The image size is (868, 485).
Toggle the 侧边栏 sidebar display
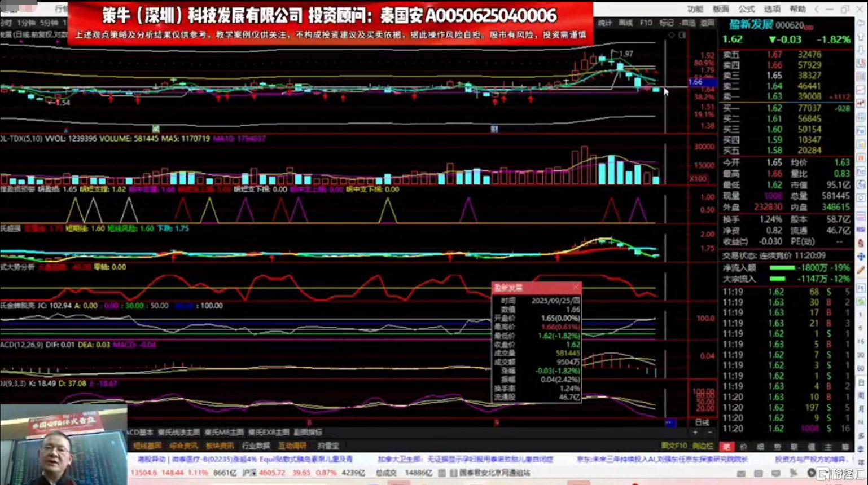tap(703, 446)
